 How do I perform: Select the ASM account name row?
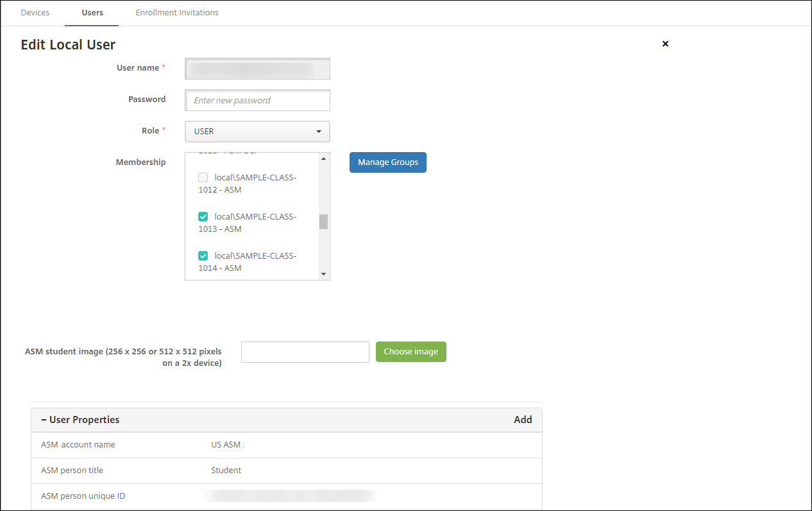click(287, 445)
